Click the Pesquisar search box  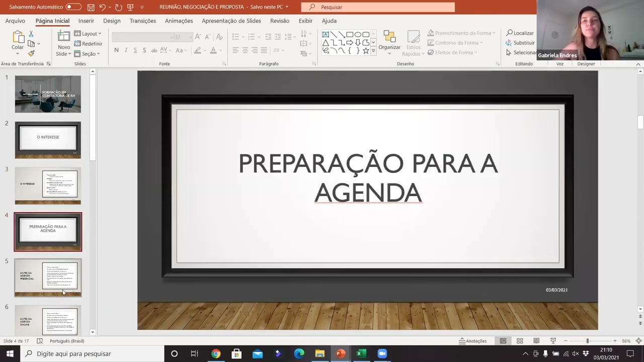[x=378, y=7]
